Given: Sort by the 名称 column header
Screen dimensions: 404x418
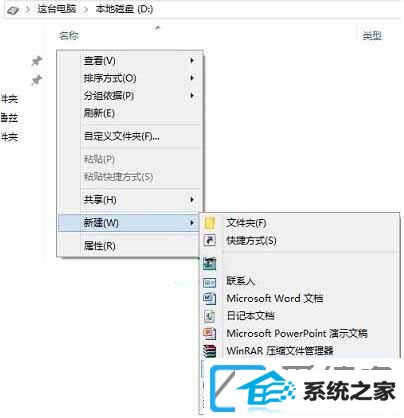Looking at the screenshot, I should tap(69, 35).
